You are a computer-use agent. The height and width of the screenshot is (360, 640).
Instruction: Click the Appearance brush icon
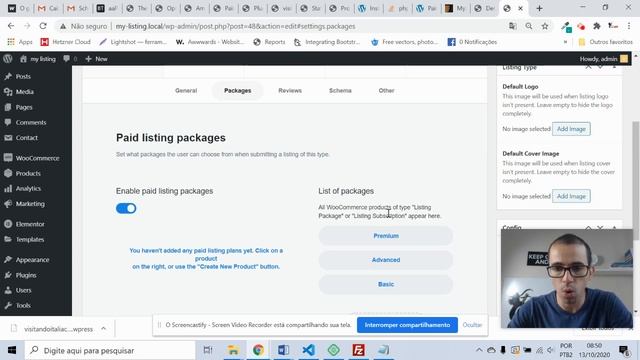click(x=8, y=260)
